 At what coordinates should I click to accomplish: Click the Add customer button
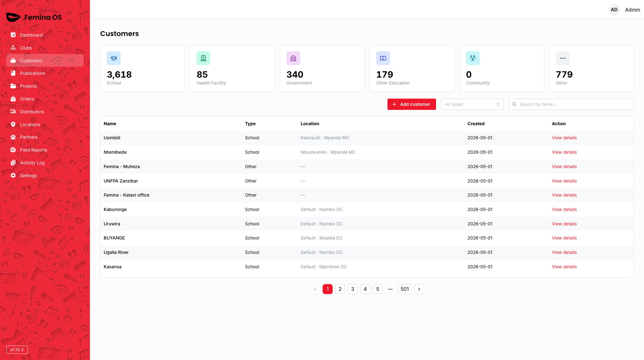[411, 104]
